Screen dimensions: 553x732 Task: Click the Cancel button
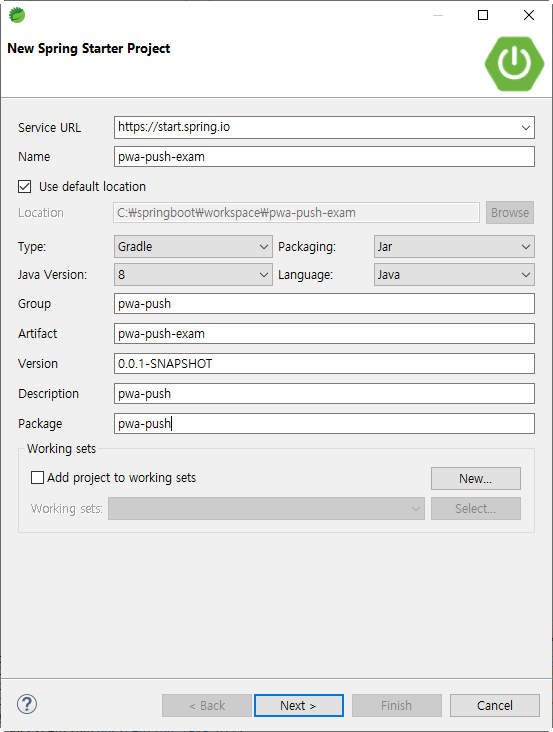pyautogui.click(x=495, y=705)
